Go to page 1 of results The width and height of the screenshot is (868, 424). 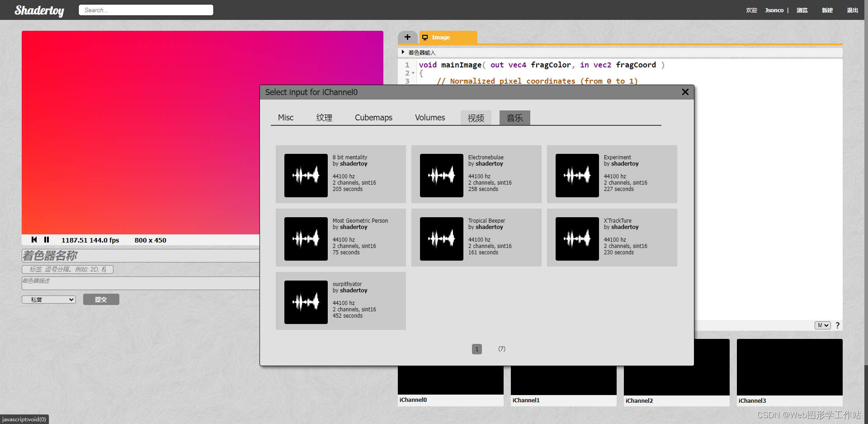(x=477, y=349)
